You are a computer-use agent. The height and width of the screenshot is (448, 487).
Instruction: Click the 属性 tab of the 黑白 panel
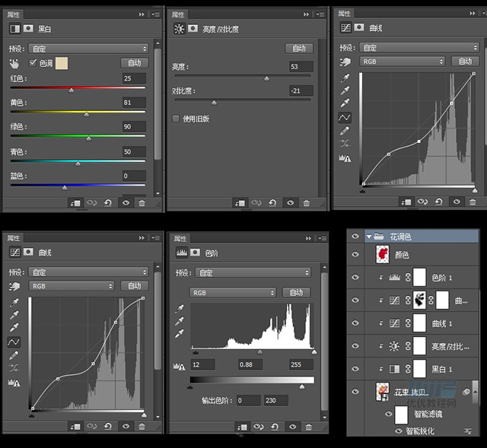tap(14, 14)
